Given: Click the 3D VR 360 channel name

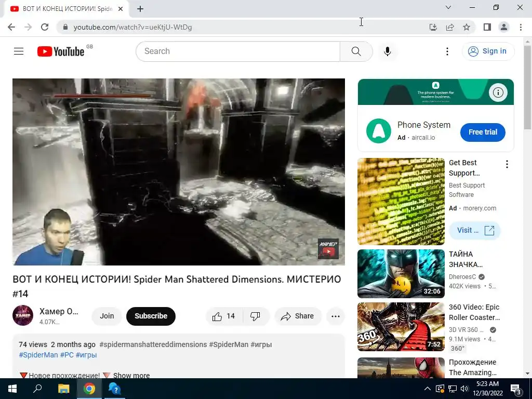Looking at the screenshot, I should pos(466,330).
